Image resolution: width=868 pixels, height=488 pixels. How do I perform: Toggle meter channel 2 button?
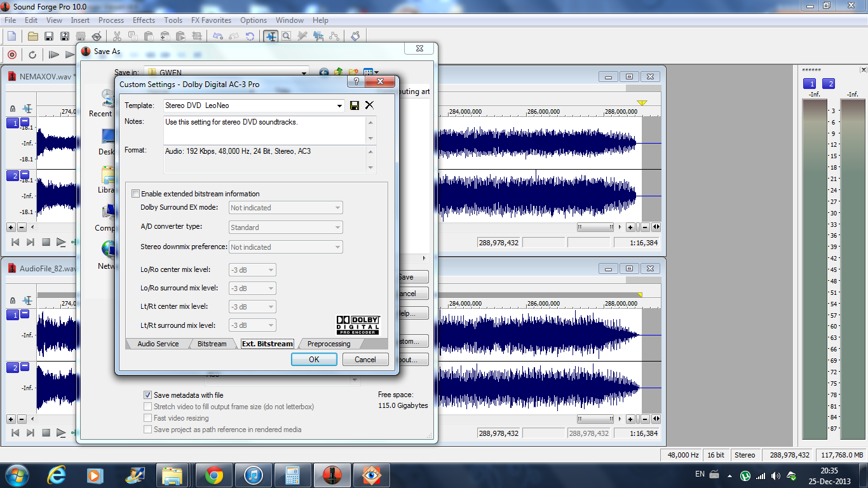829,84
